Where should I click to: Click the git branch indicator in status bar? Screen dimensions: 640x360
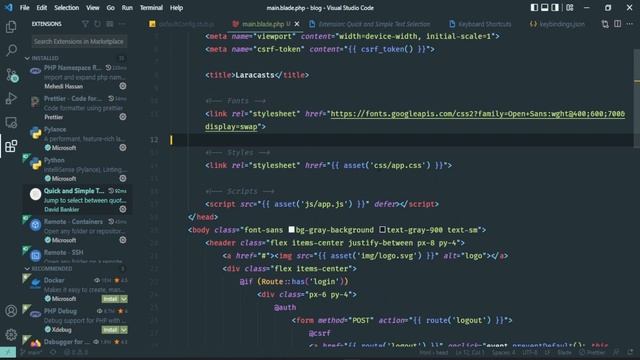[32, 352]
